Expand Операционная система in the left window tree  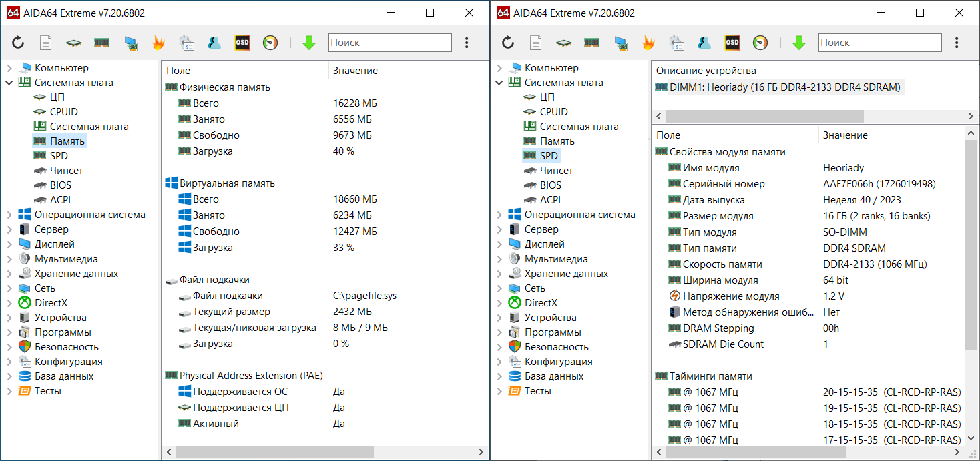tap(9, 215)
